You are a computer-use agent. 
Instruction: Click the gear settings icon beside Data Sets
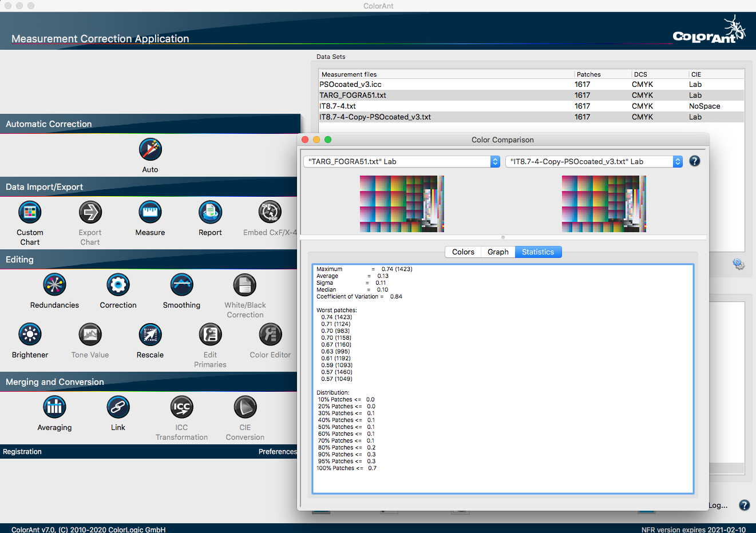click(x=738, y=264)
